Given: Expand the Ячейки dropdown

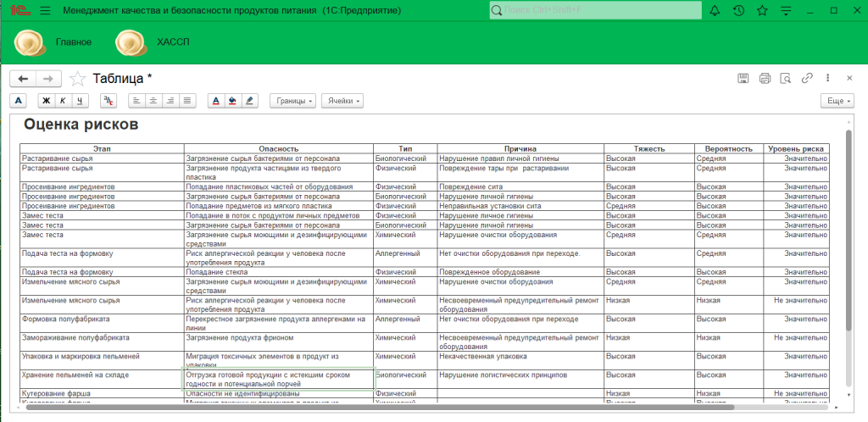Looking at the screenshot, I should [x=344, y=101].
